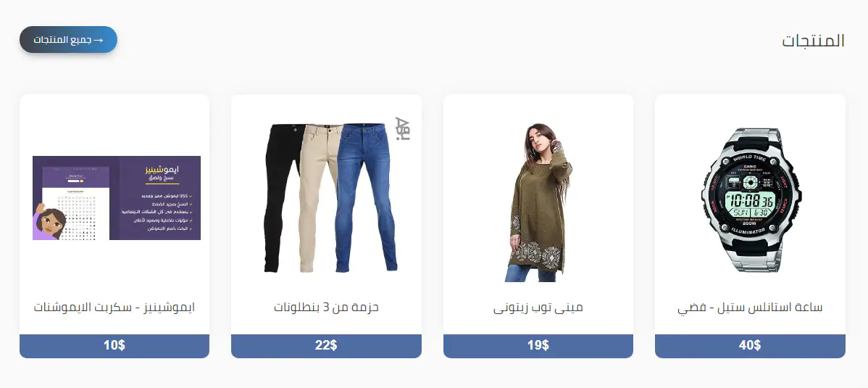Click the 22$ price bar
The height and width of the screenshot is (388, 868).
(326, 346)
